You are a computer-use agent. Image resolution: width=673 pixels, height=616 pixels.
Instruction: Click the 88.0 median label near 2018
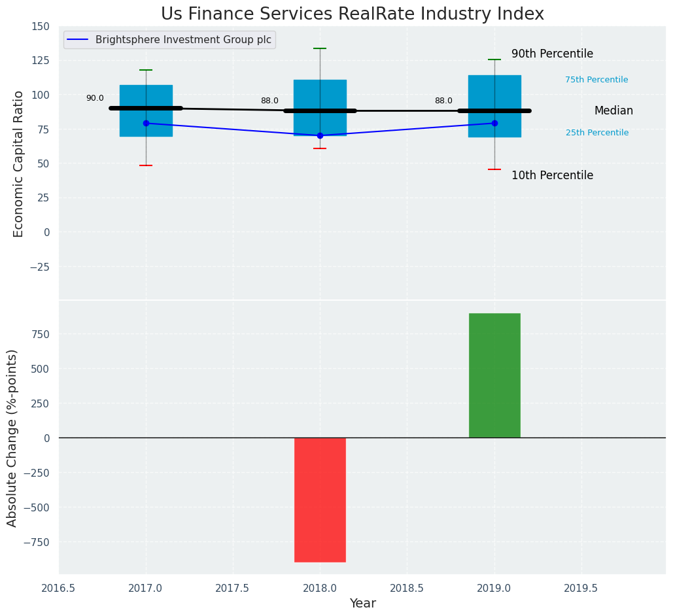(x=269, y=101)
